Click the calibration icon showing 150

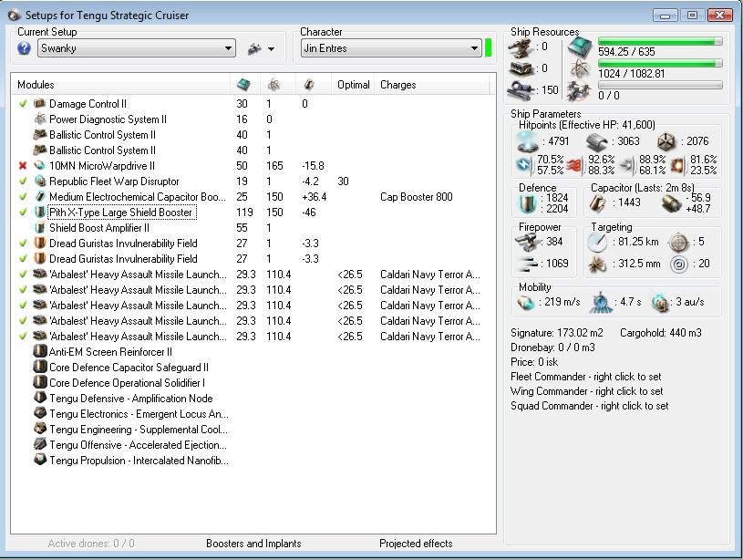tap(521, 90)
